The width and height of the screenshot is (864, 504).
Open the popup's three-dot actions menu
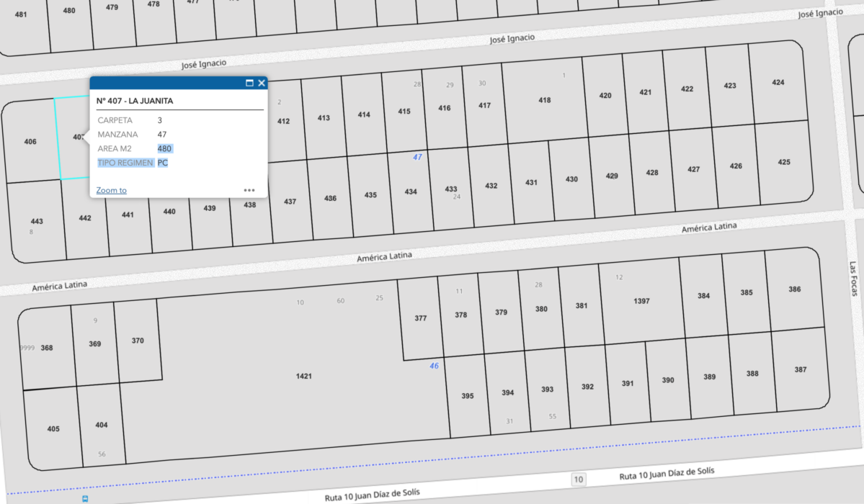(249, 191)
